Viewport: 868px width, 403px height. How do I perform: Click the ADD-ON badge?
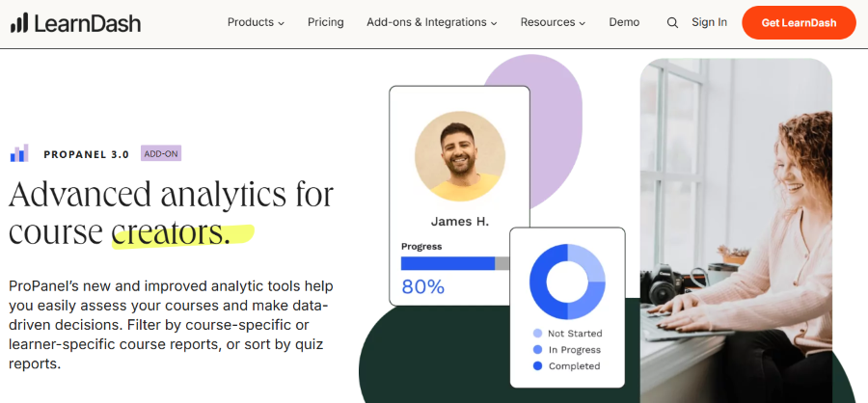(x=161, y=154)
